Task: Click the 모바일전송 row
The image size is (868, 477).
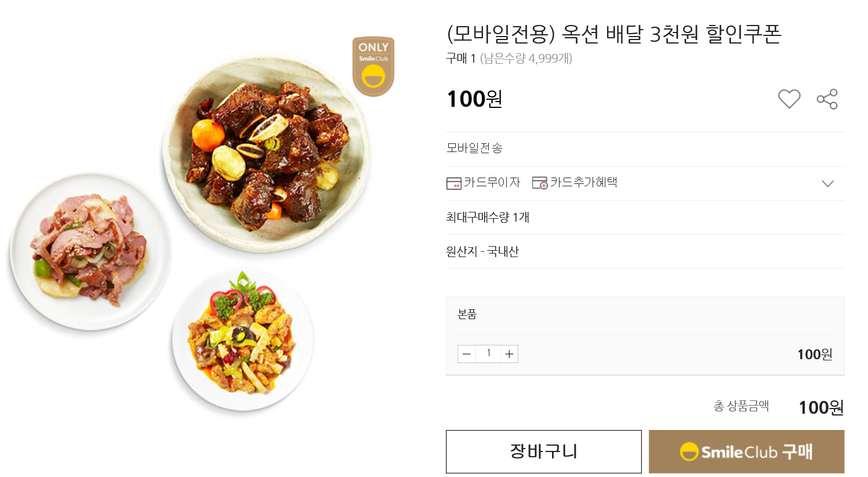Action: click(x=474, y=149)
